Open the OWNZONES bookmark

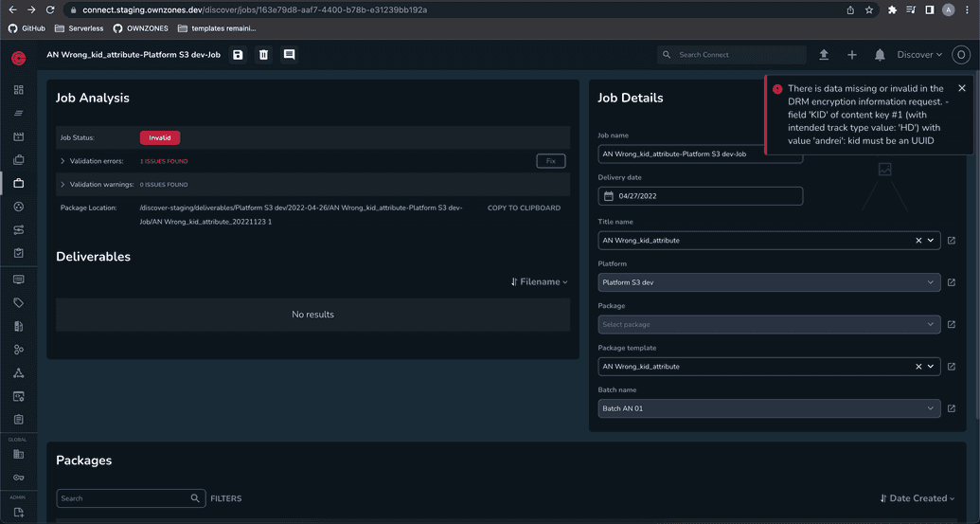point(141,28)
